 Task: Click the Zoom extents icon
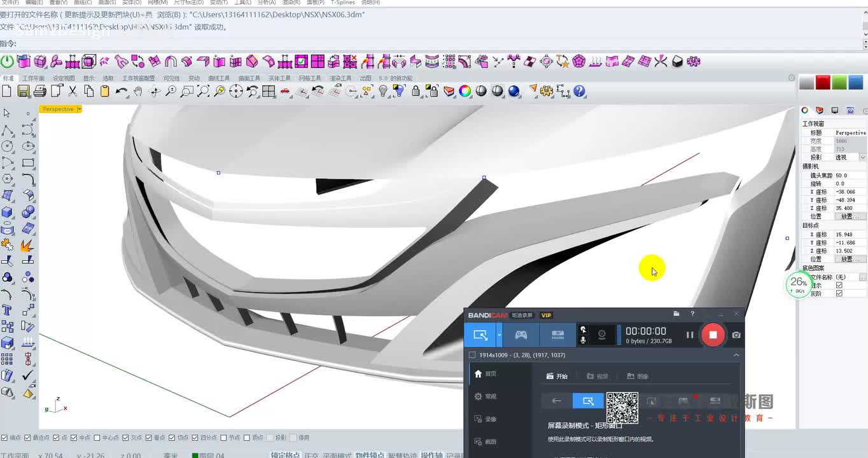coord(204,92)
